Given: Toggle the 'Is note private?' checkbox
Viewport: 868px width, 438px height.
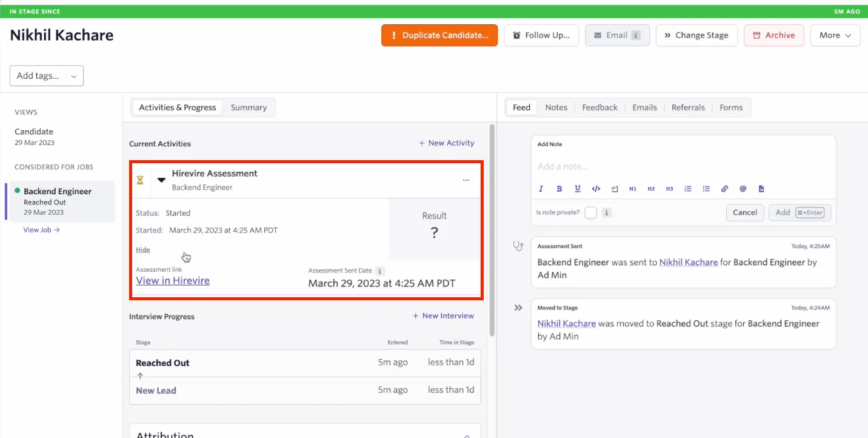Looking at the screenshot, I should [x=591, y=212].
